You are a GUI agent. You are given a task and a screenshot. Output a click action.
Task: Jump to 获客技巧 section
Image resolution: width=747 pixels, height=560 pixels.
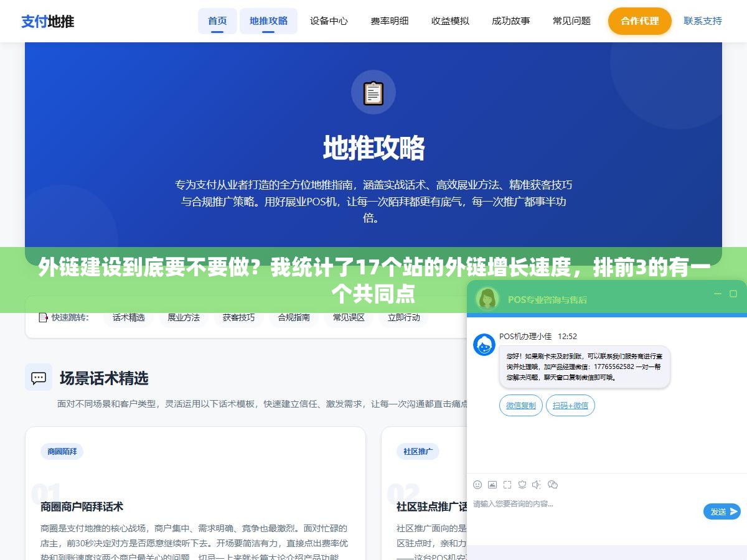point(238,317)
